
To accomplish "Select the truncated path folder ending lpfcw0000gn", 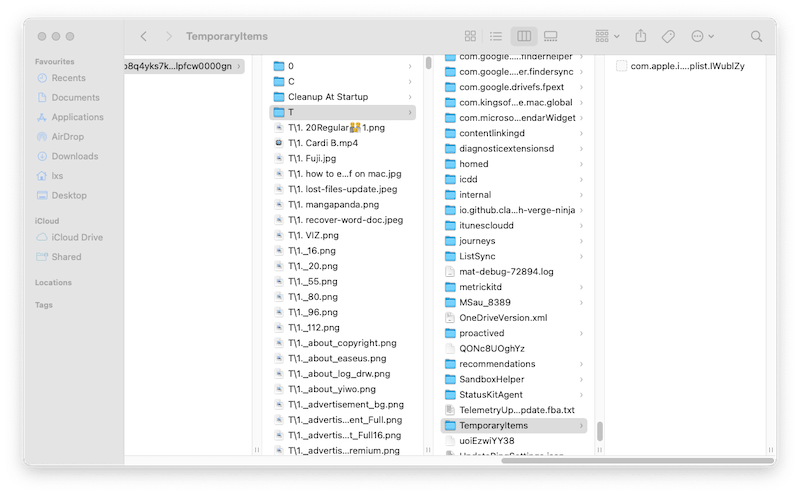I will pyautogui.click(x=184, y=66).
